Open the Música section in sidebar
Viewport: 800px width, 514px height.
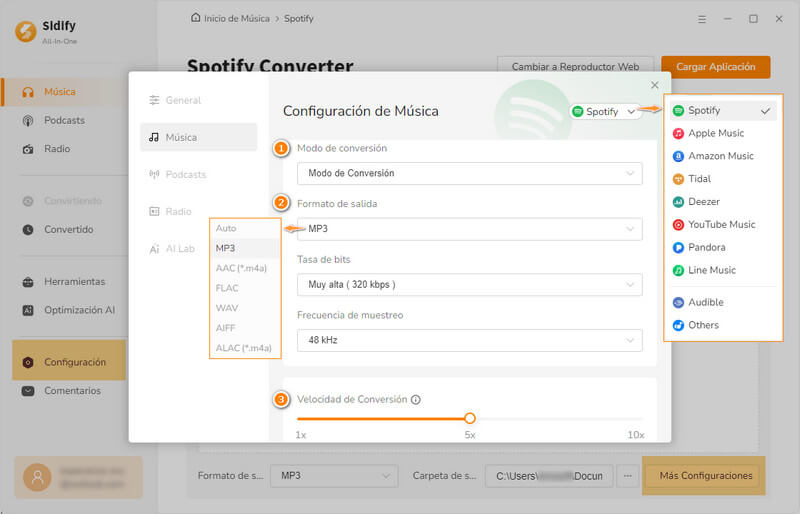click(x=64, y=92)
